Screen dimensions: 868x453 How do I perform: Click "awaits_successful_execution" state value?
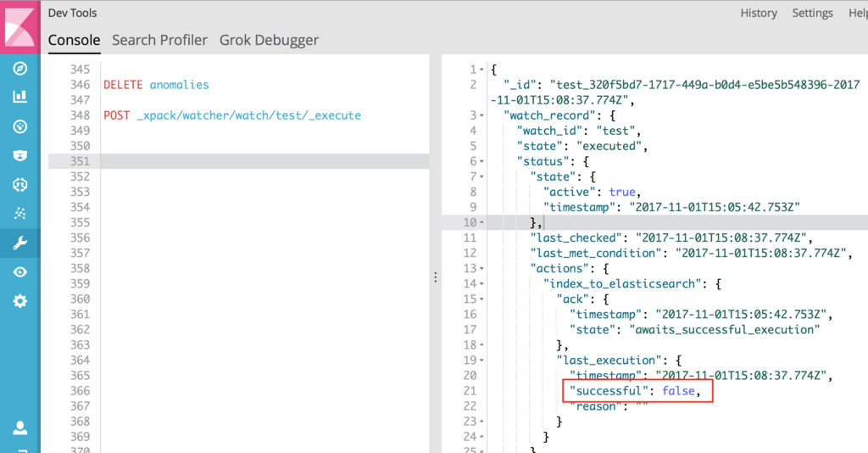(725, 330)
